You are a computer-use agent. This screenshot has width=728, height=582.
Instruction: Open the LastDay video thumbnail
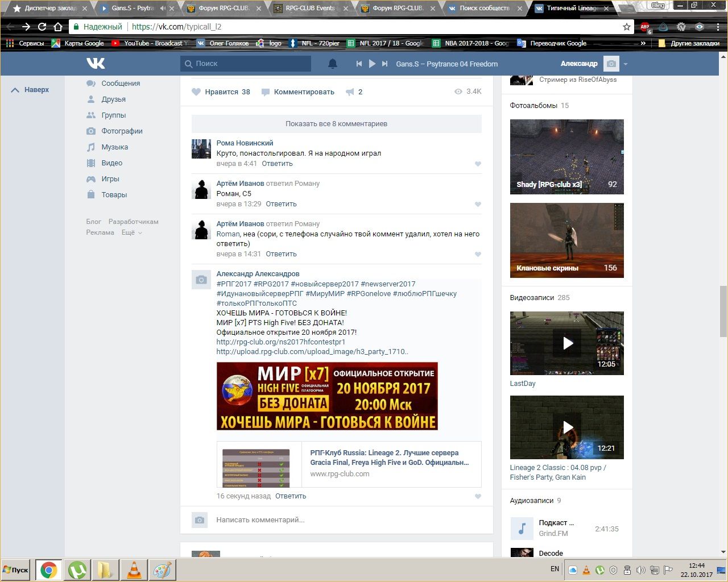point(566,343)
